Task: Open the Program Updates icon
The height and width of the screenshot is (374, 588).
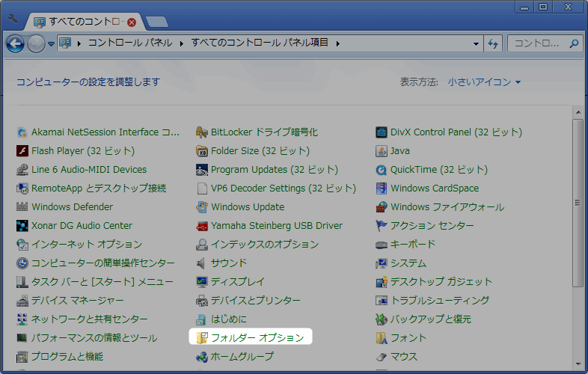Action: 202,170
